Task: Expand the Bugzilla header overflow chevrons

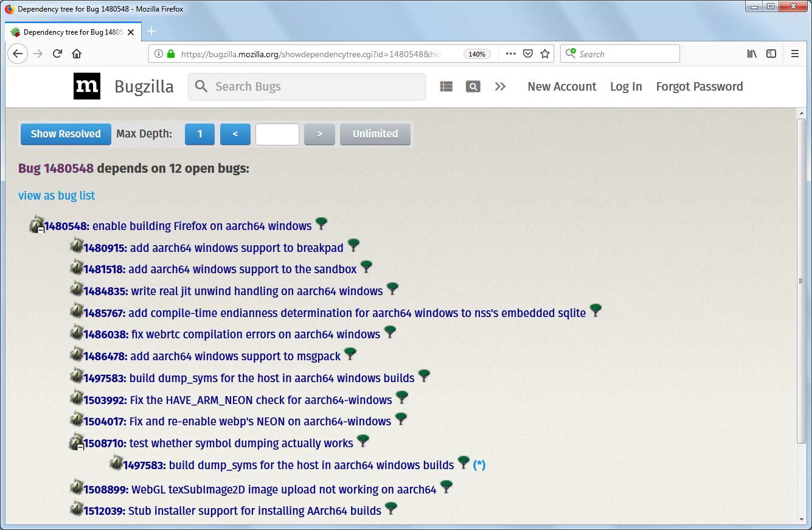Action: click(x=501, y=86)
